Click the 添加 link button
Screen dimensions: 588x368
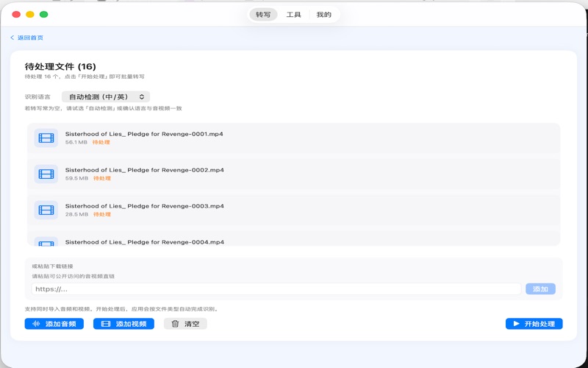(540, 289)
